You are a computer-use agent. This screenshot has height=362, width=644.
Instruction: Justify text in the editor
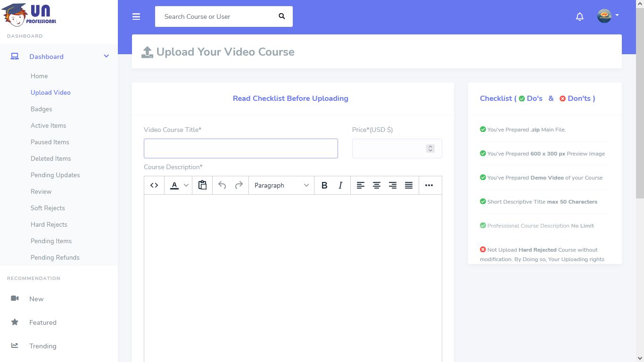(x=409, y=185)
